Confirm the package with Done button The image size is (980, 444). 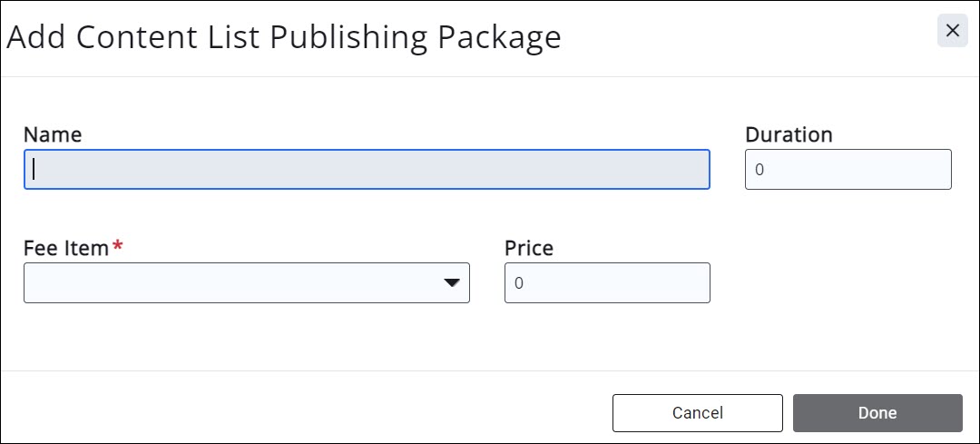(x=877, y=413)
